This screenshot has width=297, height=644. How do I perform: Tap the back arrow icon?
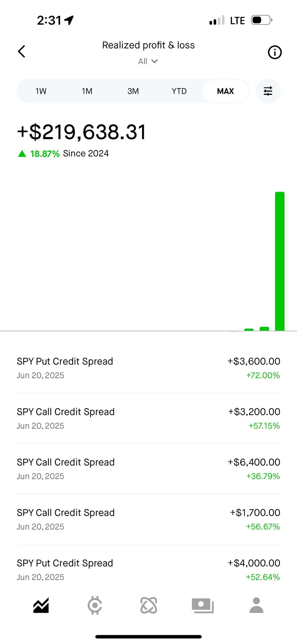(x=22, y=52)
